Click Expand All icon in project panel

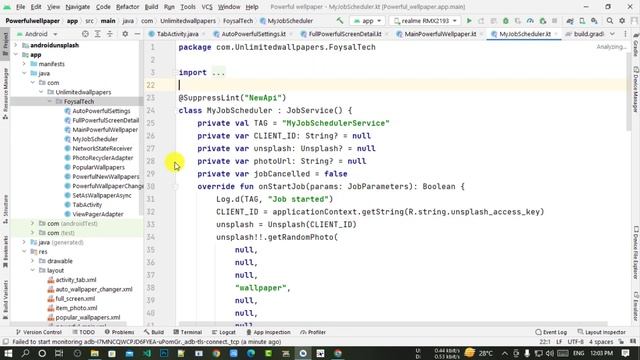pyautogui.click(x=98, y=34)
